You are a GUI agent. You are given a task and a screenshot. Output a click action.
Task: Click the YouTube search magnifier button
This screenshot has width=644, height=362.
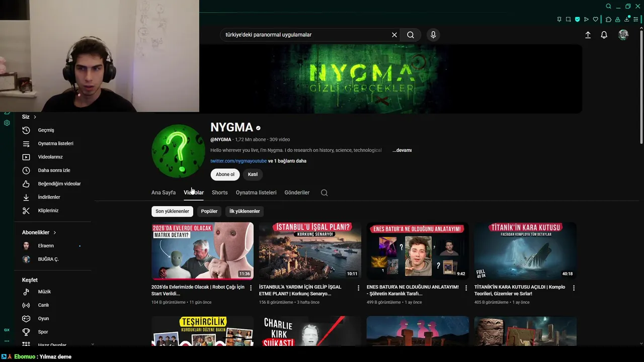[411, 35]
